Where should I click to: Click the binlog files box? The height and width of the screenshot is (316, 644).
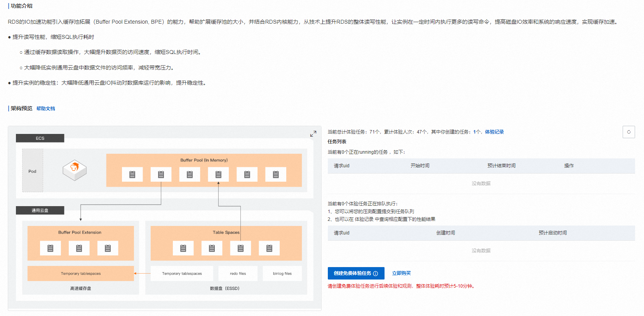[x=282, y=273]
